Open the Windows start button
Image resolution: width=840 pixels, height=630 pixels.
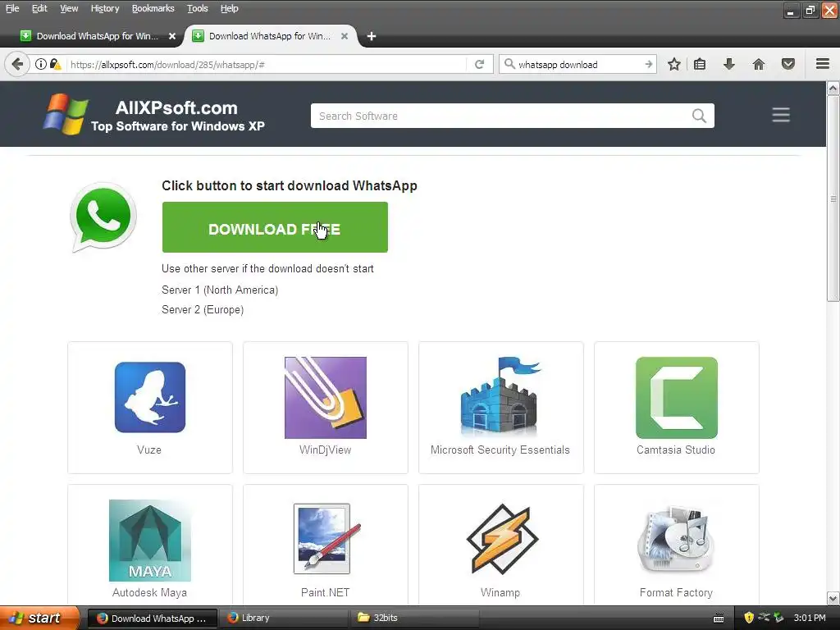click(39, 619)
